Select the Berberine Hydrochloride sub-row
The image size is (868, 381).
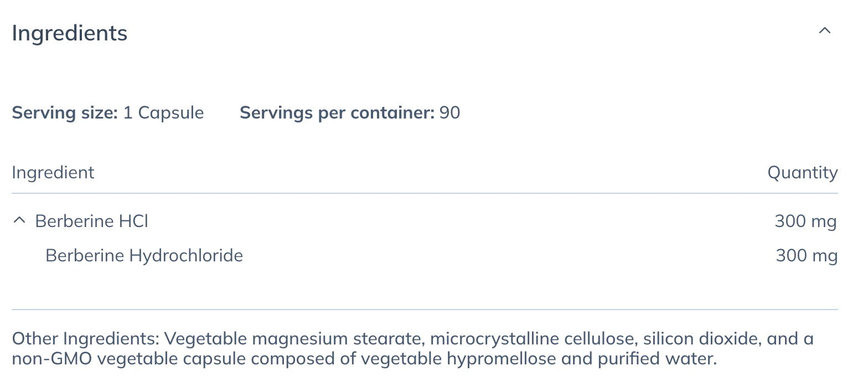[x=425, y=255]
